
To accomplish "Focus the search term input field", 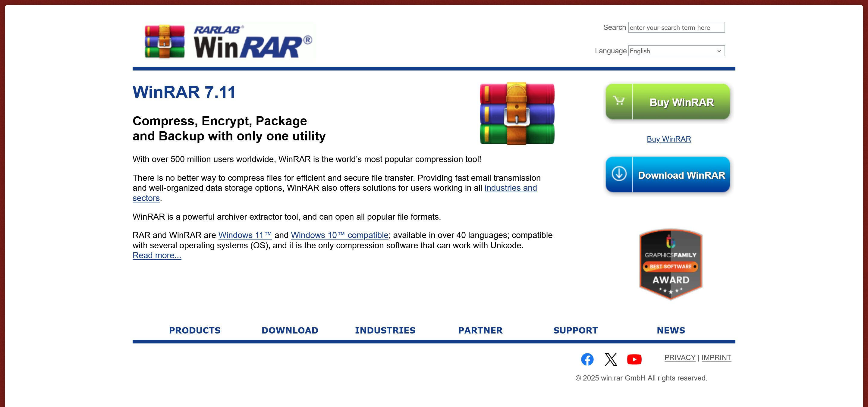I will point(676,27).
